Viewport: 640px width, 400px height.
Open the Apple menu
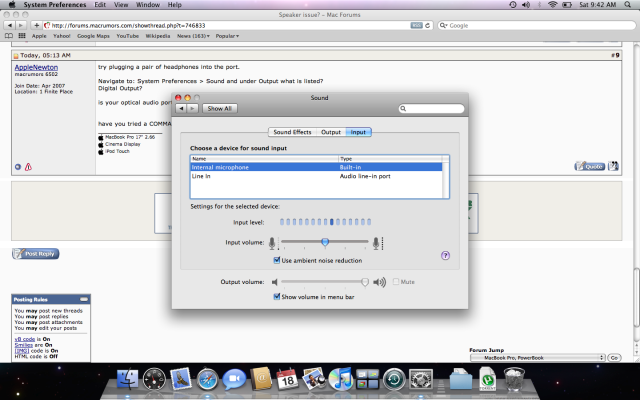12,4
